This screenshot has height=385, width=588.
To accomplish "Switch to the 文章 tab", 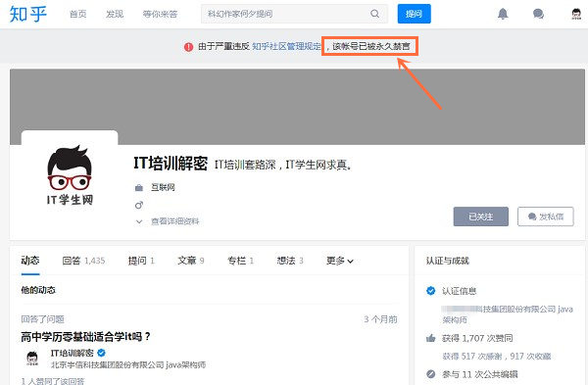I will 190,261.
